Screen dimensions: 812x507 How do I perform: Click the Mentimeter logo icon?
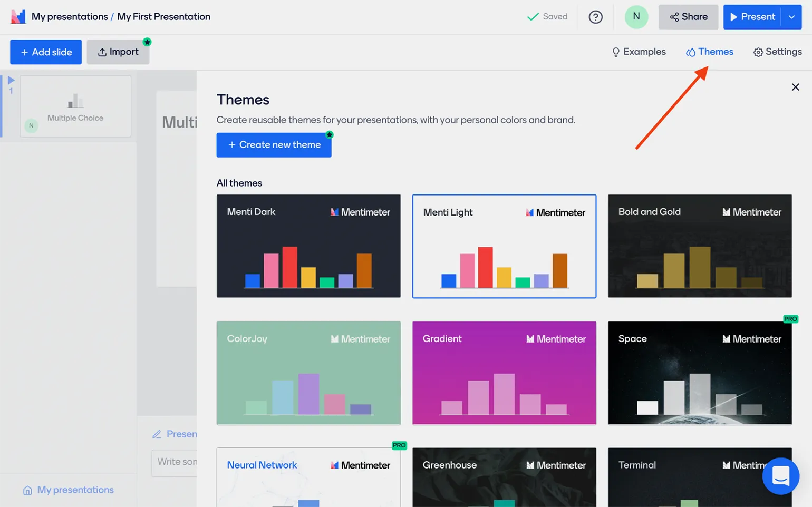(x=18, y=17)
